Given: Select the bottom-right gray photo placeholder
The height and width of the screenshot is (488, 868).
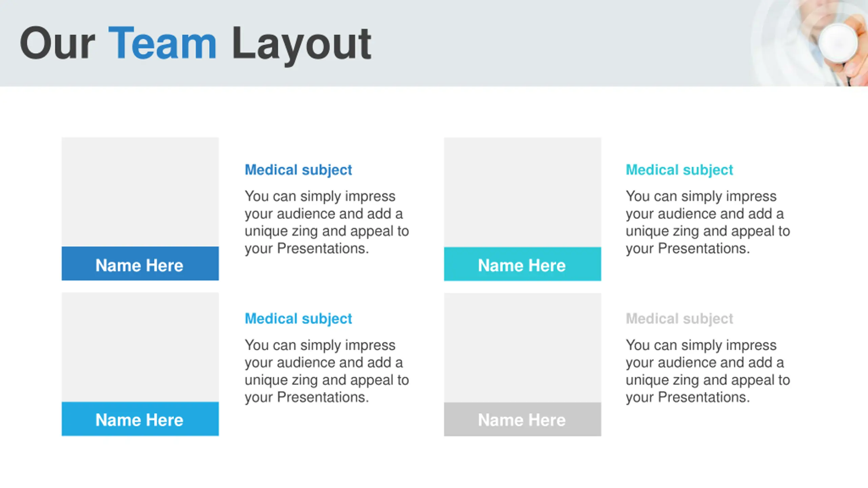Looking at the screenshot, I should click(522, 348).
